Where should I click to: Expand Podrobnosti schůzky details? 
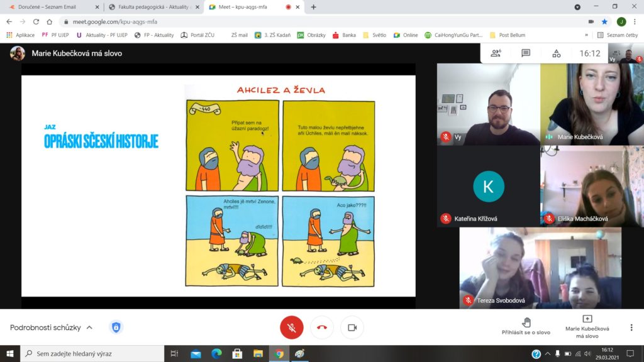point(52,327)
